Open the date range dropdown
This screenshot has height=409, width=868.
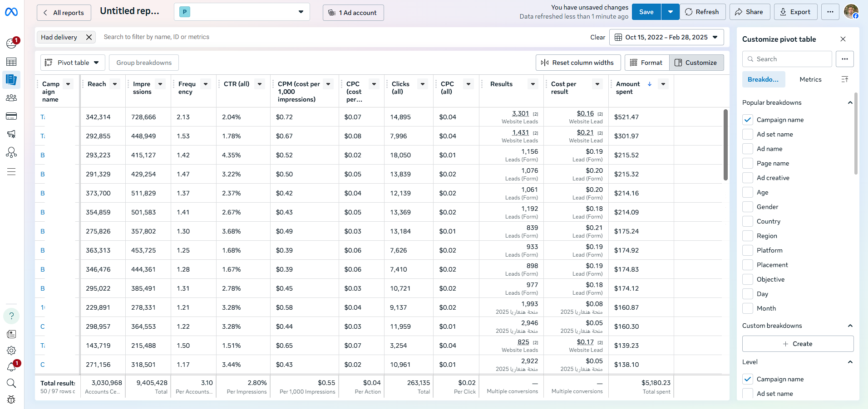pos(666,37)
